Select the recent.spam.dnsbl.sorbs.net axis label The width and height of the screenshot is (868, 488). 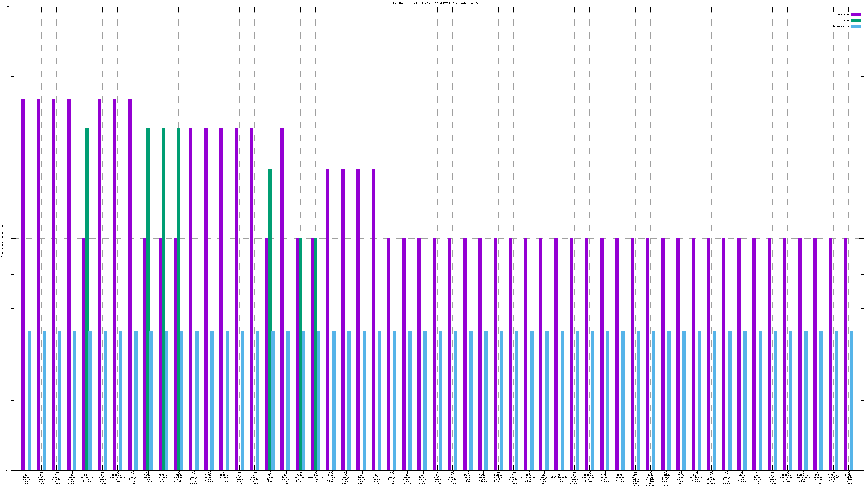click(x=665, y=479)
